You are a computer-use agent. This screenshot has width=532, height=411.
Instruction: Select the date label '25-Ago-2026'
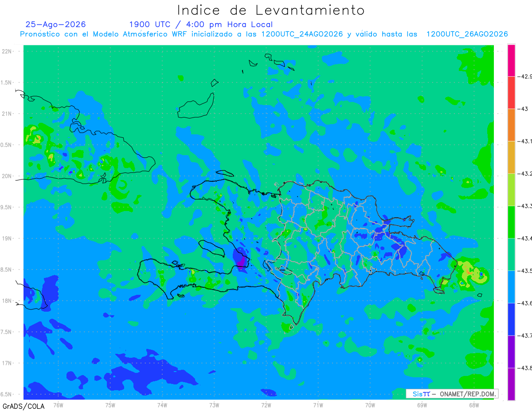[x=56, y=24]
